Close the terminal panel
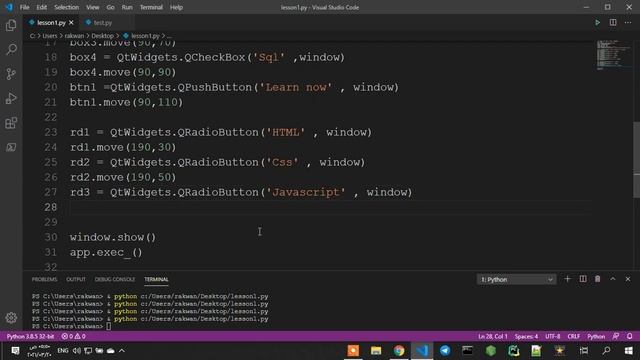This screenshot has height=360, width=640. pos(628,279)
